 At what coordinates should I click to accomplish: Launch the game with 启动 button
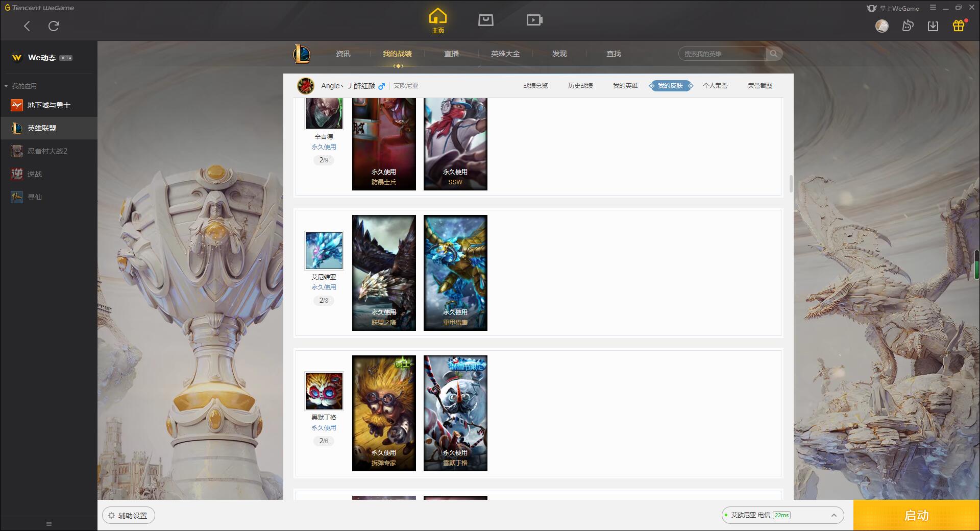(x=916, y=515)
